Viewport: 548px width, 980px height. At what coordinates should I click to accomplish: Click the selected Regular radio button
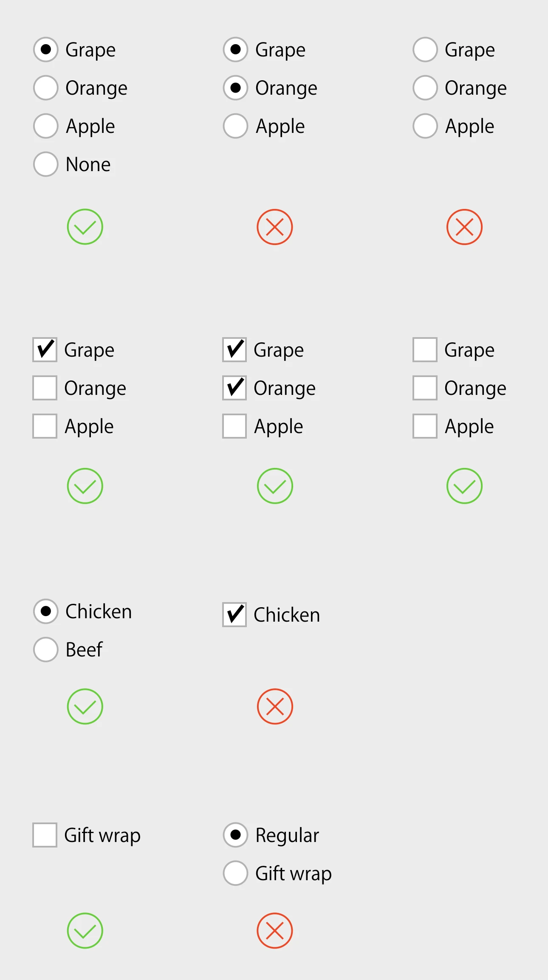(235, 835)
